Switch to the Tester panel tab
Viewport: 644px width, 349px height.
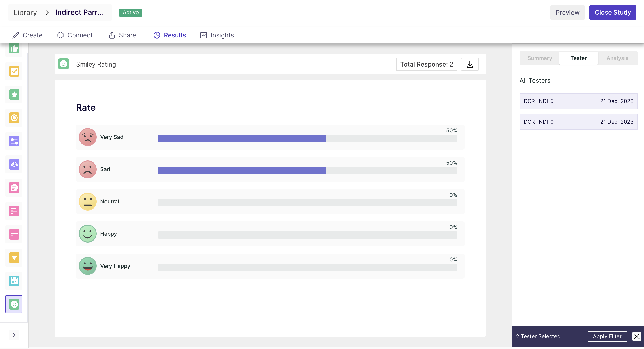(578, 58)
